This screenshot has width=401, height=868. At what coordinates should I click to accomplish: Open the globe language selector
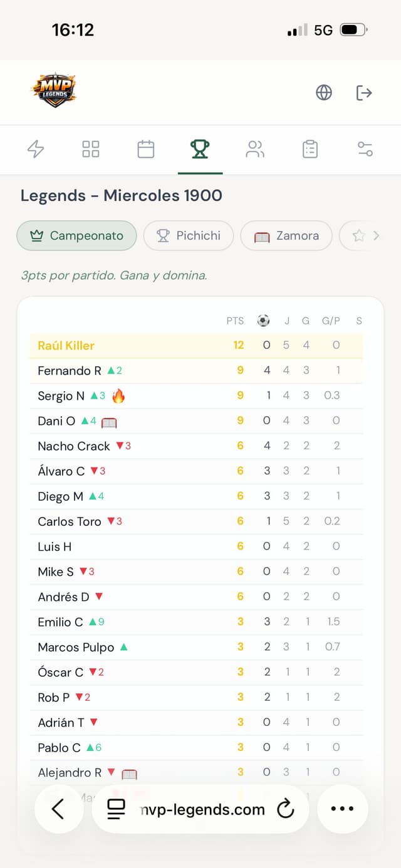(324, 93)
